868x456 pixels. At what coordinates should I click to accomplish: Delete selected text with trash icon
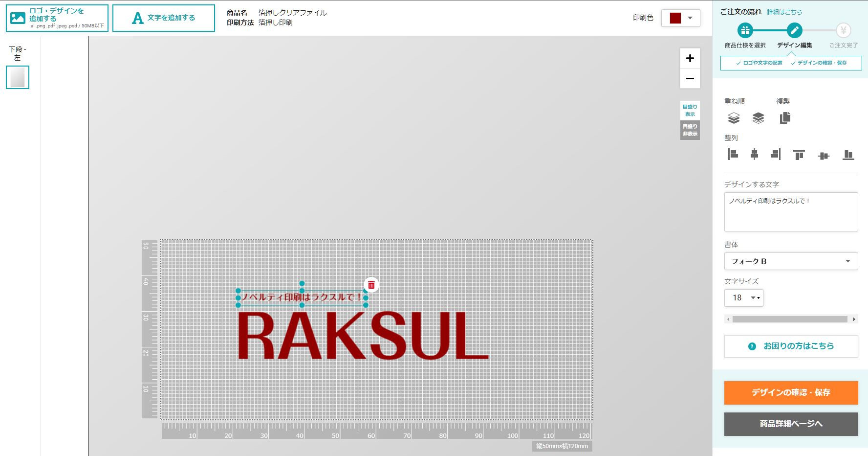coord(371,285)
